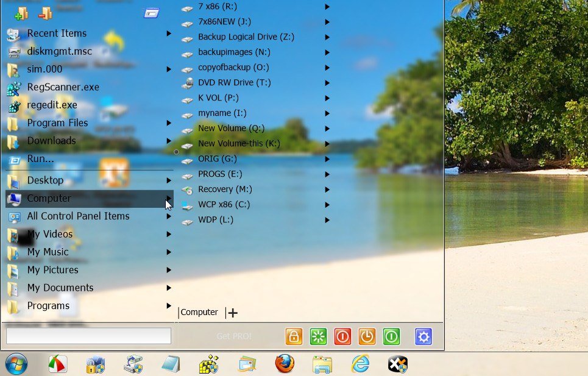
Task: Expand the WCP x86 (C:) drive arrow
Action: point(327,205)
